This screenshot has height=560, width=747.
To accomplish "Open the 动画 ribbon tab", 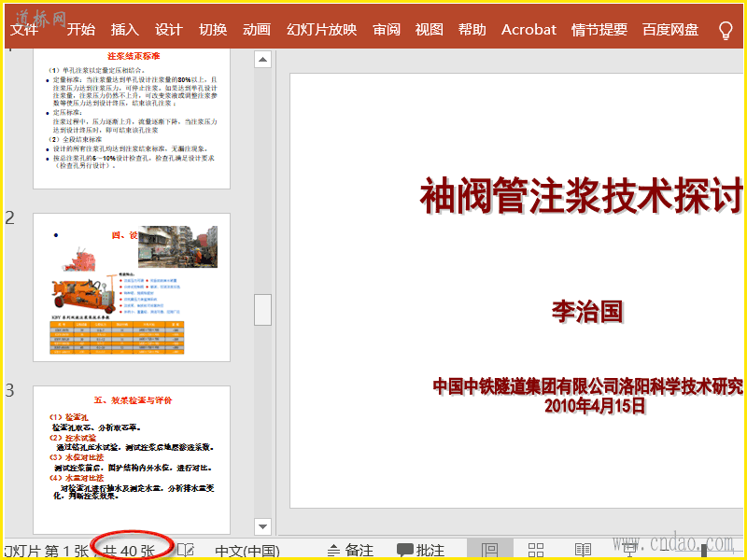I will click(x=257, y=30).
